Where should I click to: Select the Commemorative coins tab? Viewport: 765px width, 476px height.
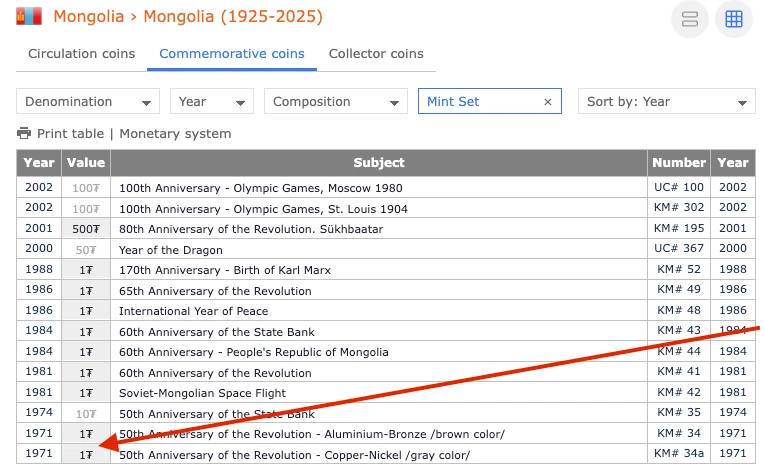232,54
